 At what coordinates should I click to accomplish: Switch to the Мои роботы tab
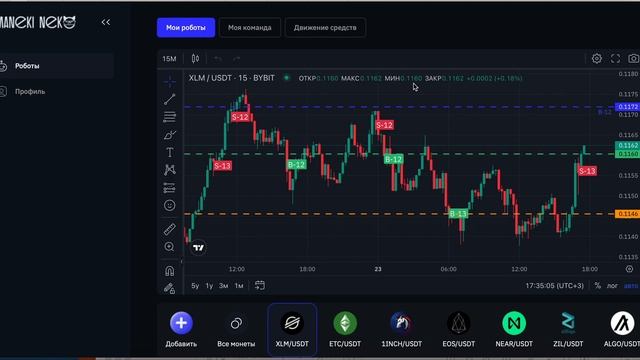(x=186, y=28)
